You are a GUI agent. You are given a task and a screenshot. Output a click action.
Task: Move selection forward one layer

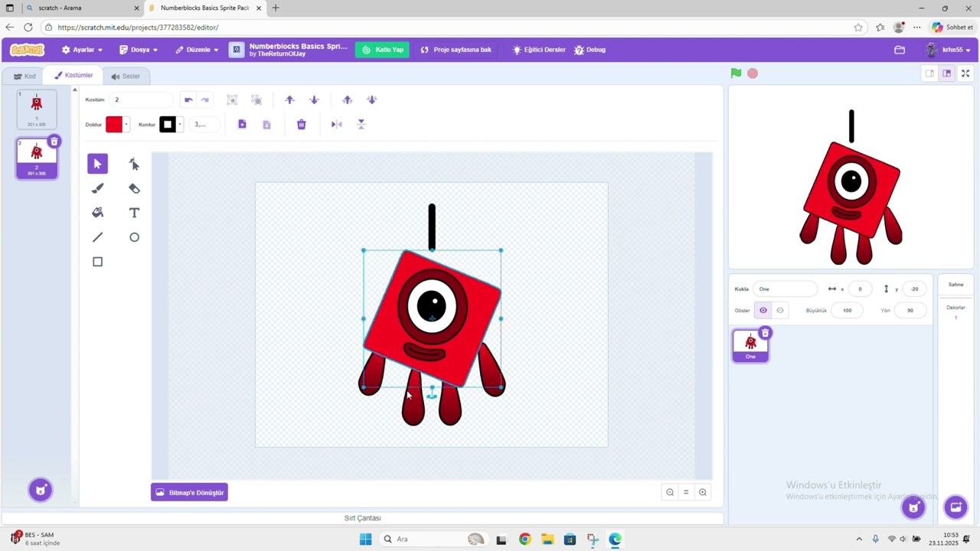coord(289,99)
